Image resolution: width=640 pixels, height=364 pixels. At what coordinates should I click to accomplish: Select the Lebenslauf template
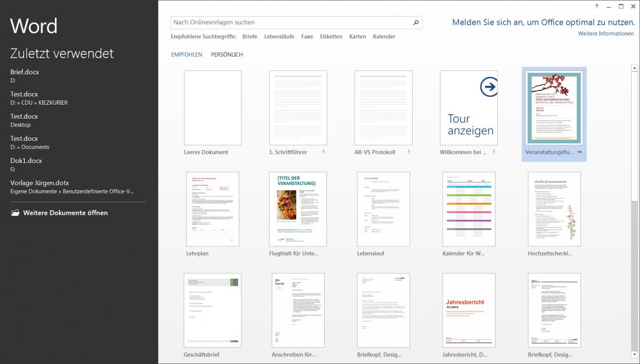(383, 209)
